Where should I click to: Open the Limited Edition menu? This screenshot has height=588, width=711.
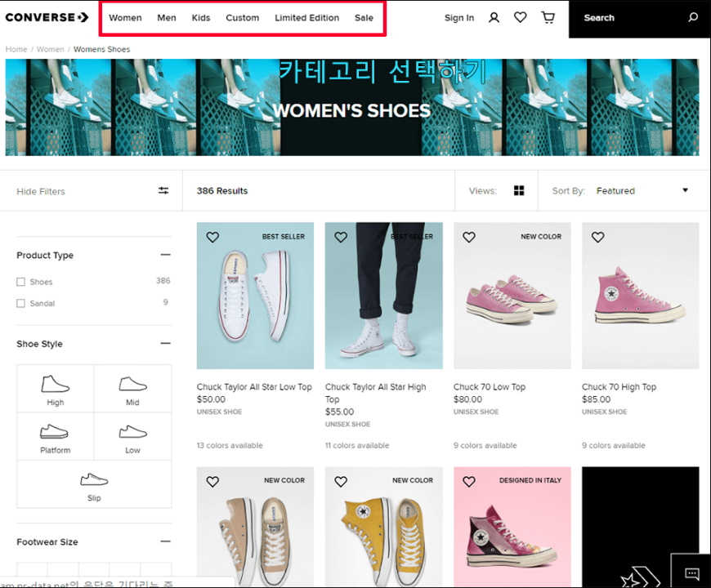click(x=307, y=18)
